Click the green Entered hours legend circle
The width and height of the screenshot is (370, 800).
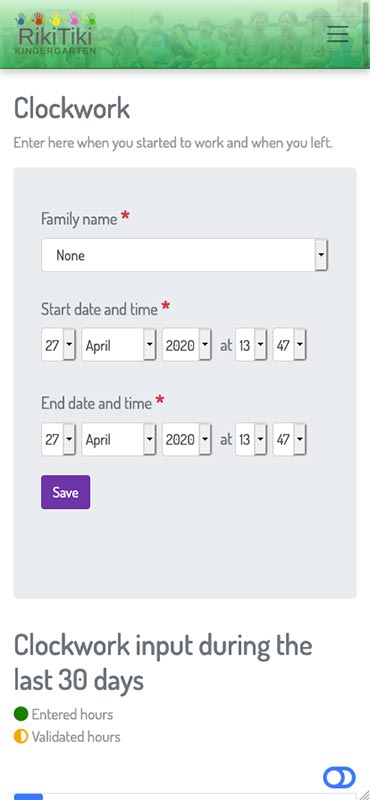coord(21,714)
